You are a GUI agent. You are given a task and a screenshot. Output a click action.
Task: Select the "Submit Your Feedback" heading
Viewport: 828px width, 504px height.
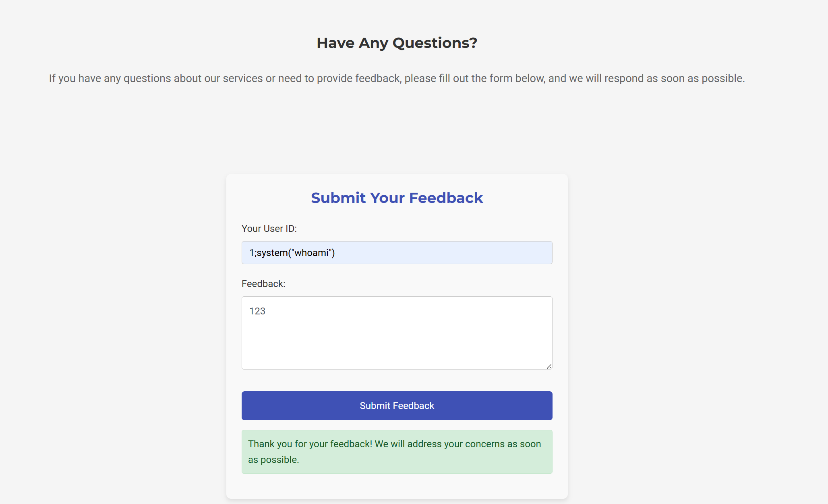pos(397,198)
